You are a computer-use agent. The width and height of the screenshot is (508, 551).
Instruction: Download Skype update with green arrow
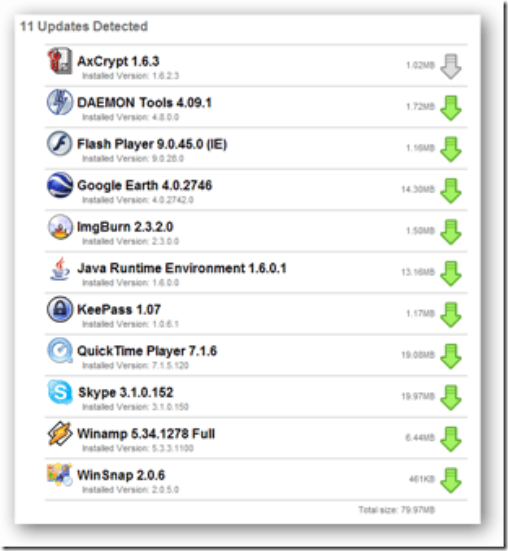click(x=451, y=398)
